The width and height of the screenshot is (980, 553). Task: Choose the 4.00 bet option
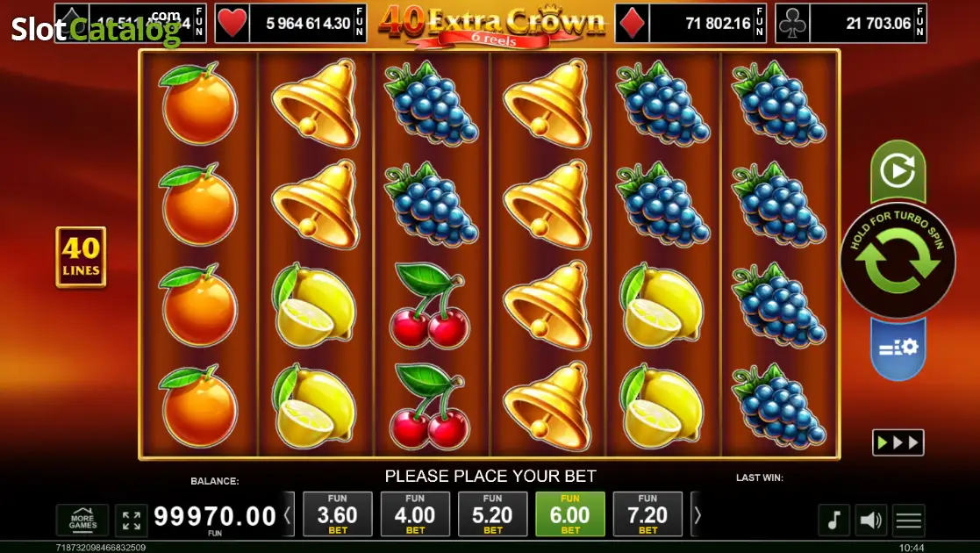tap(415, 514)
